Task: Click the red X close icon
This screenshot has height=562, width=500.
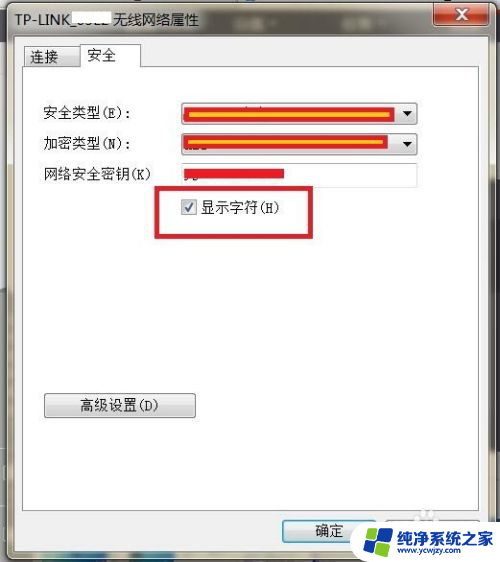Action: [461, 15]
